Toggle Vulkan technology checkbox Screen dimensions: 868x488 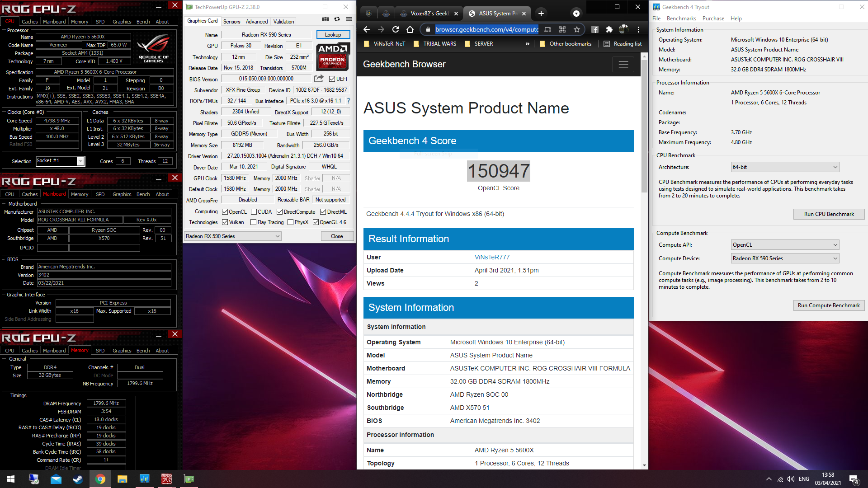click(225, 222)
